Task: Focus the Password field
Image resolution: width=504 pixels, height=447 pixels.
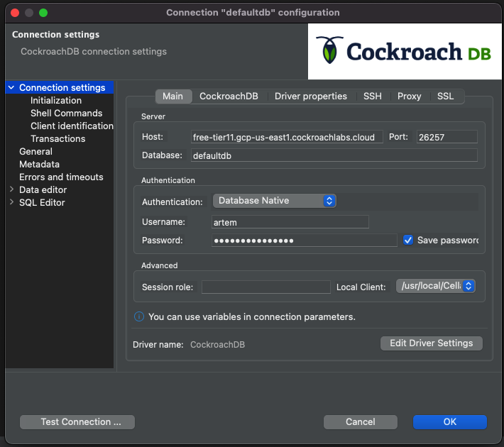Action: coord(304,241)
